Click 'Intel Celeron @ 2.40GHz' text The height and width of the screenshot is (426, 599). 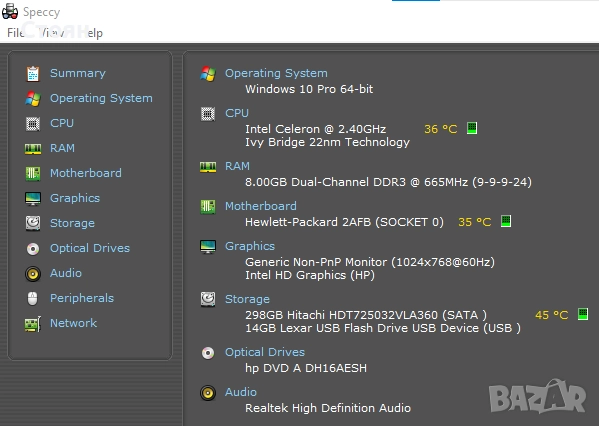tap(316, 129)
